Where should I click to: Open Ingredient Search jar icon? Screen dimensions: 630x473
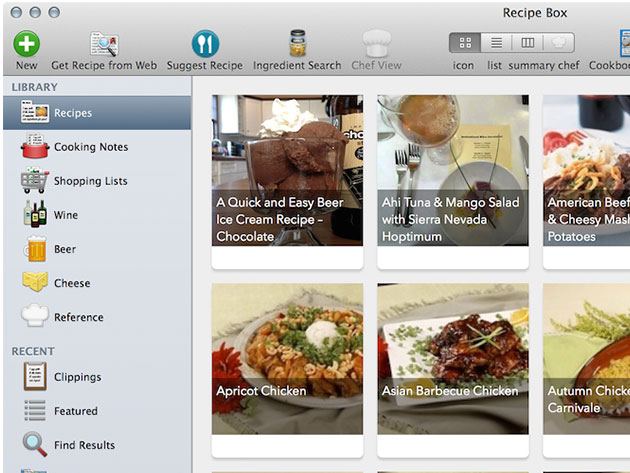[298, 43]
